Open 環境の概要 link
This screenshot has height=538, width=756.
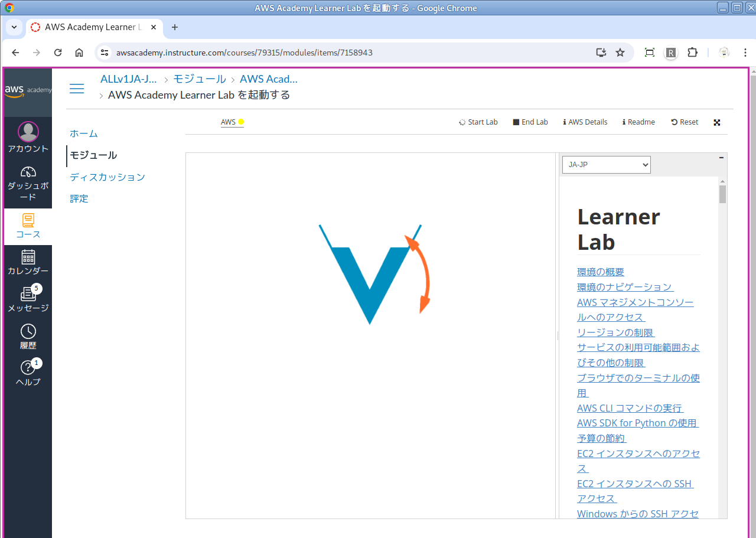tap(601, 272)
